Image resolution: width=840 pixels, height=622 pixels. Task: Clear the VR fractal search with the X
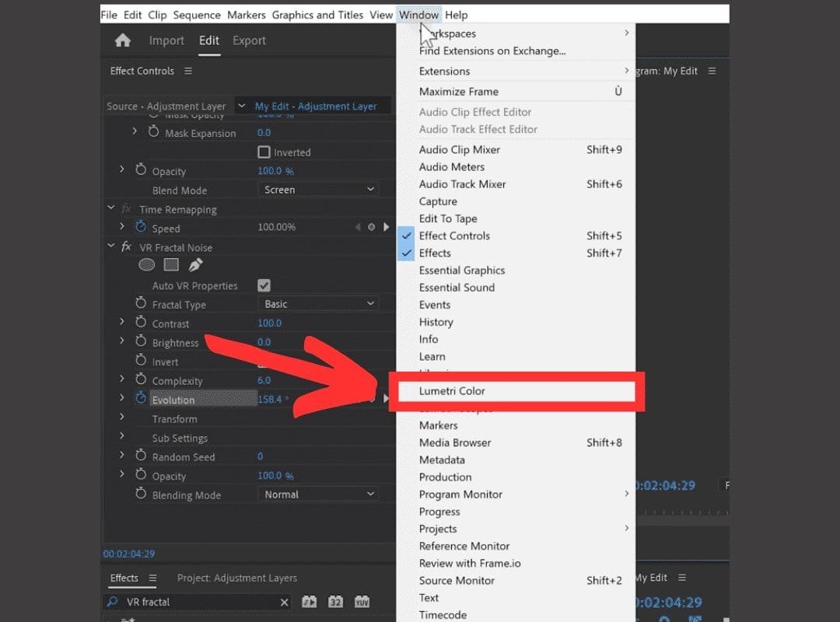pyautogui.click(x=284, y=603)
